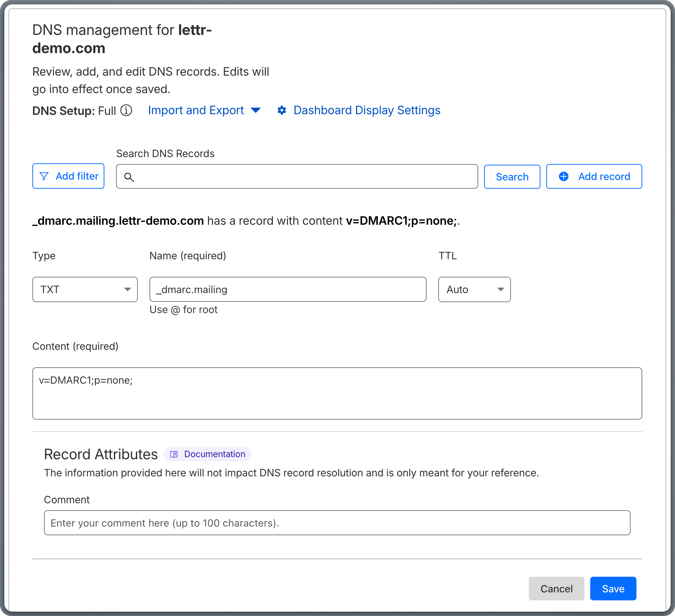Click the plus icon on Add record

(x=563, y=176)
